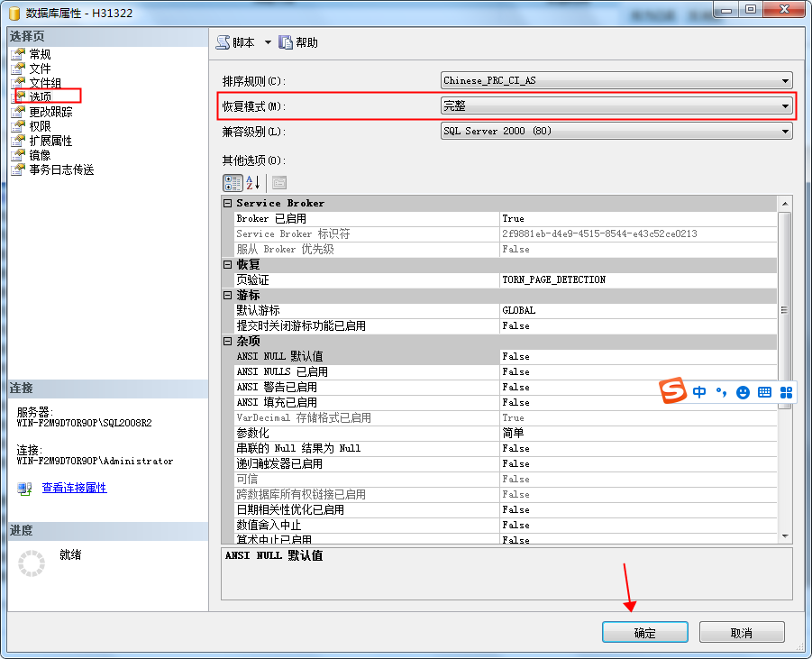Open the recovery model (恢复模式) dropdown

point(786,105)
